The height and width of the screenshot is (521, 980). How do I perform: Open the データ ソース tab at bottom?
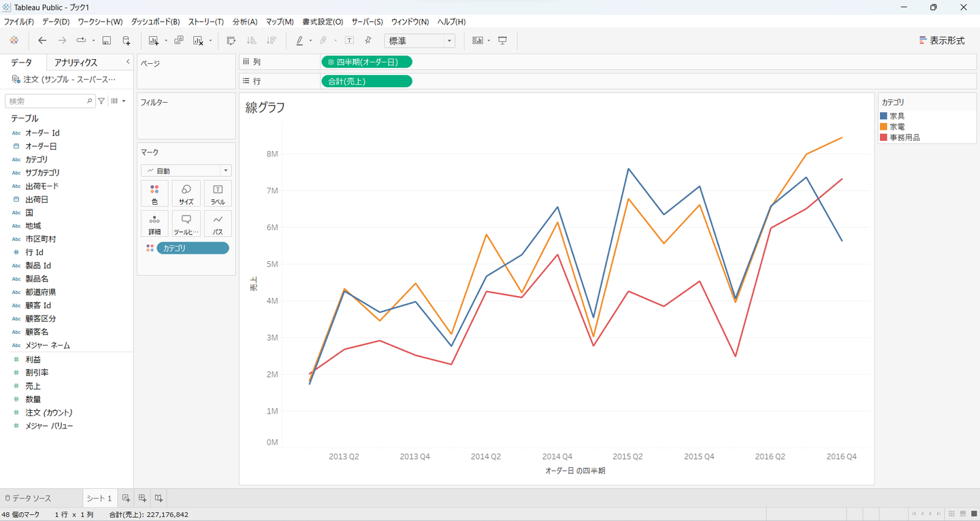tap(28, 499)
